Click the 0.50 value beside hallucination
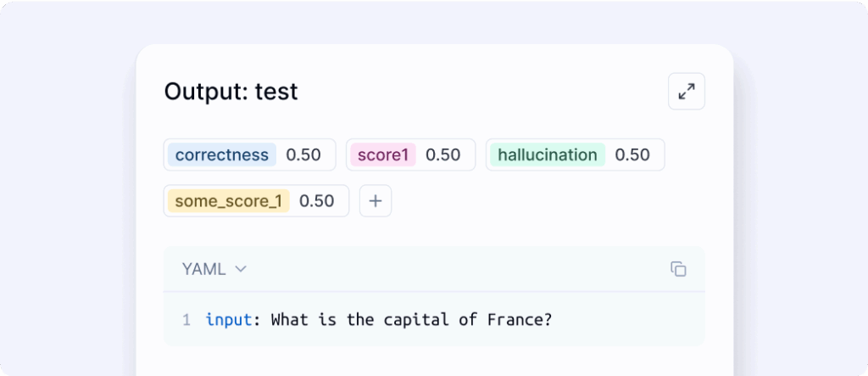The image size is (868, 376). click(x=632, y=154)
